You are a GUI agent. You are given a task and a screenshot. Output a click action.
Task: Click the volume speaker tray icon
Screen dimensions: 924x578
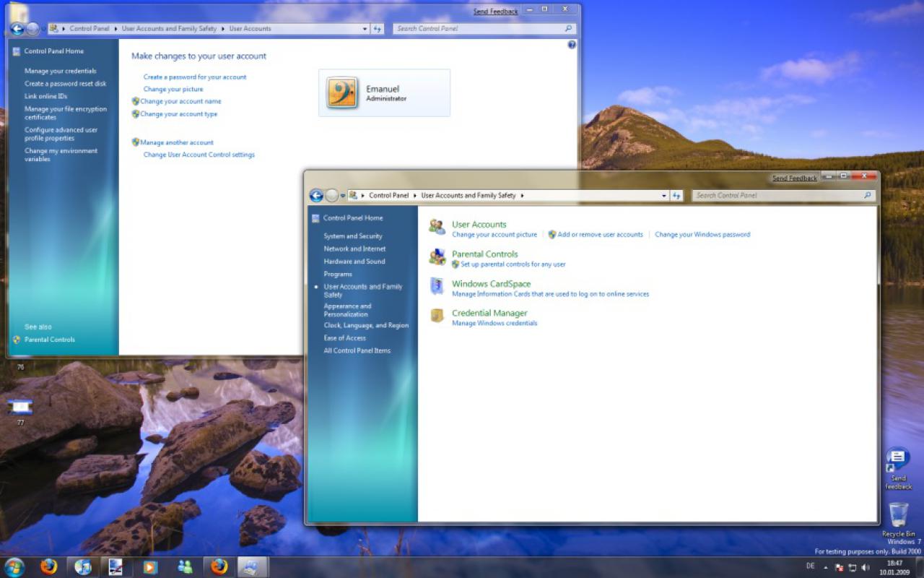[866, 568]
